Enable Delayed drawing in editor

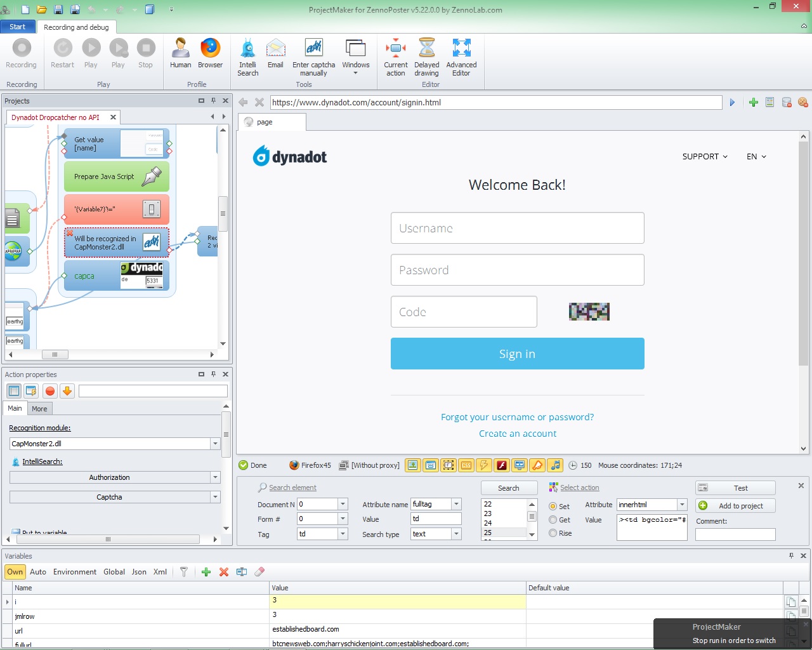[427, 57]
